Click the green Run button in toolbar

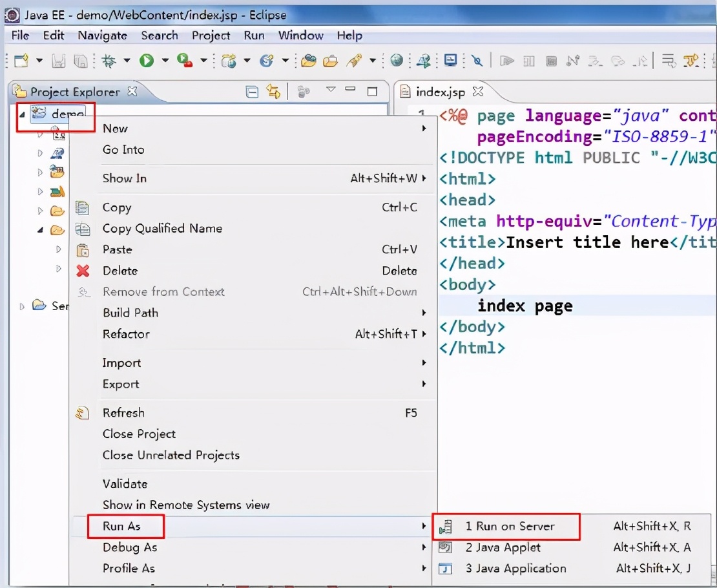tap(147, 61)
